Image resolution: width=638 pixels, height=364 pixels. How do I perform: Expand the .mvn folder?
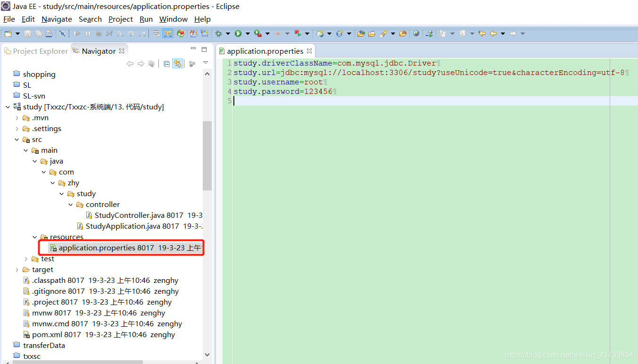(x=17, y=118)
